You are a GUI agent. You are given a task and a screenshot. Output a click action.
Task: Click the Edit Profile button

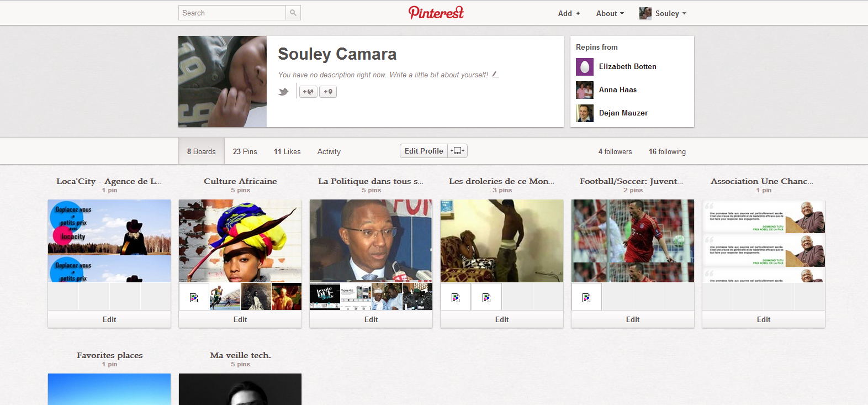[424, 151]
